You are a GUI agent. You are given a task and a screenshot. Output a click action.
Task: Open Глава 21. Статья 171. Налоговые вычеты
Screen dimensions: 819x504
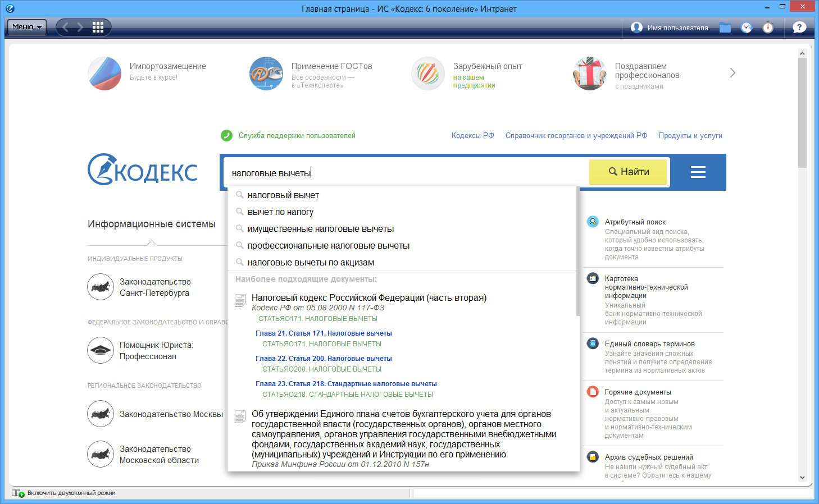pyautogui.click(x=324, y=333)
